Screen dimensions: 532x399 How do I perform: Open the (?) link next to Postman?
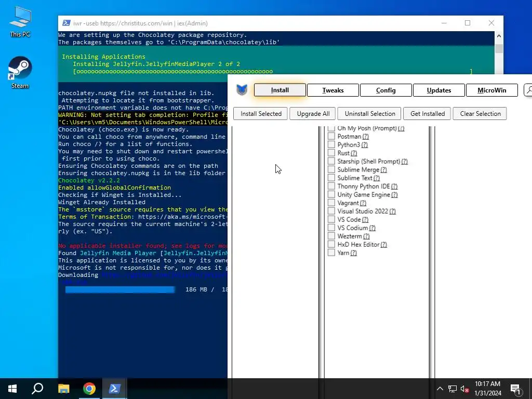pos(365,137)
